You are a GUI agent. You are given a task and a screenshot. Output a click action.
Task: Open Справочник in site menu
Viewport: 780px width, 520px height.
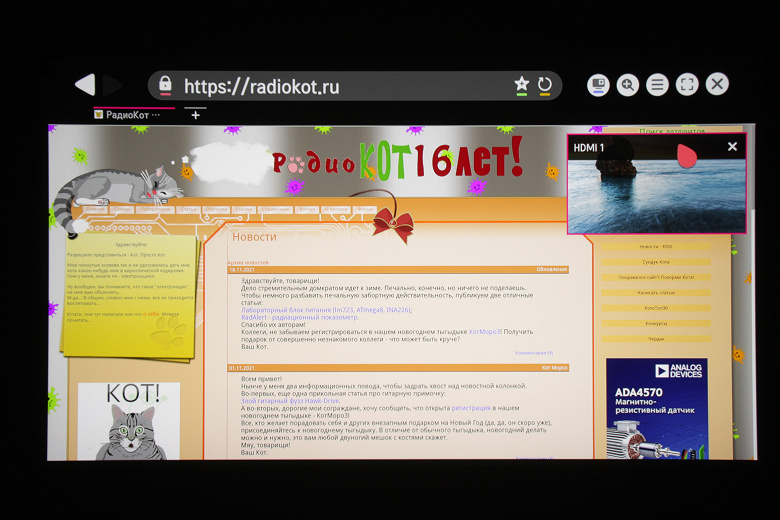click(x=276, y=209)
